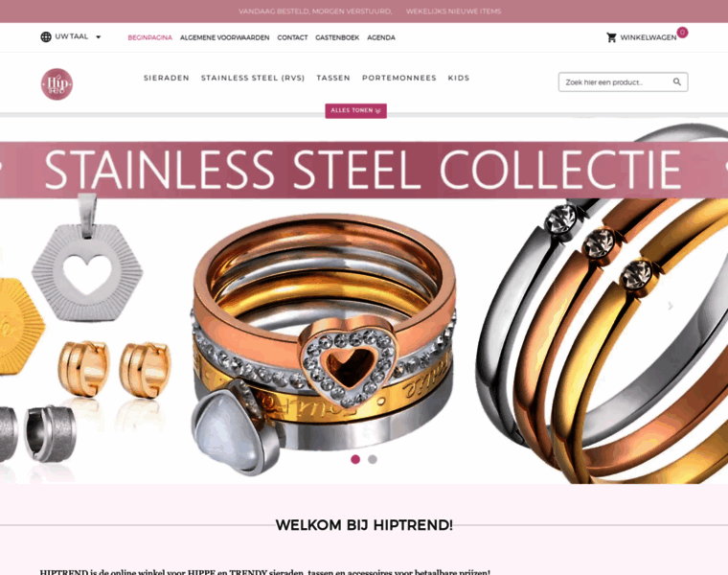Open the shopping cart icon
Image resolution: width=728 pixels, height=575 pixels.
point(611,37)
